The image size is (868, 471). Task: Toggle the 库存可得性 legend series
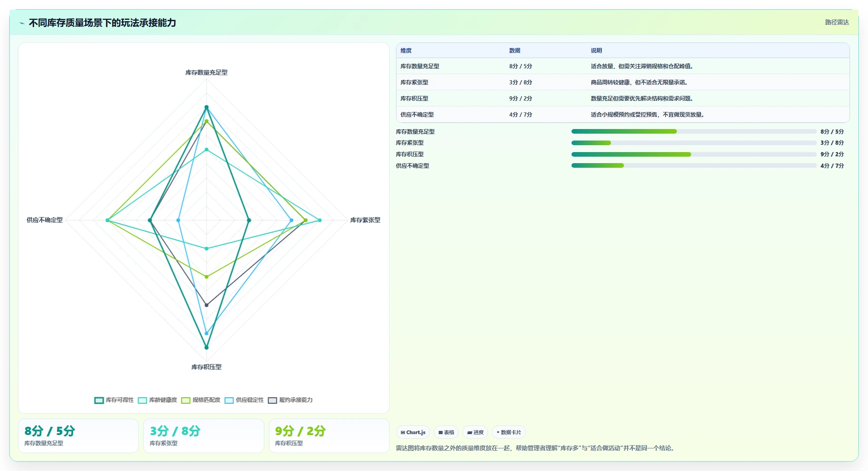(x=114, y=400)
